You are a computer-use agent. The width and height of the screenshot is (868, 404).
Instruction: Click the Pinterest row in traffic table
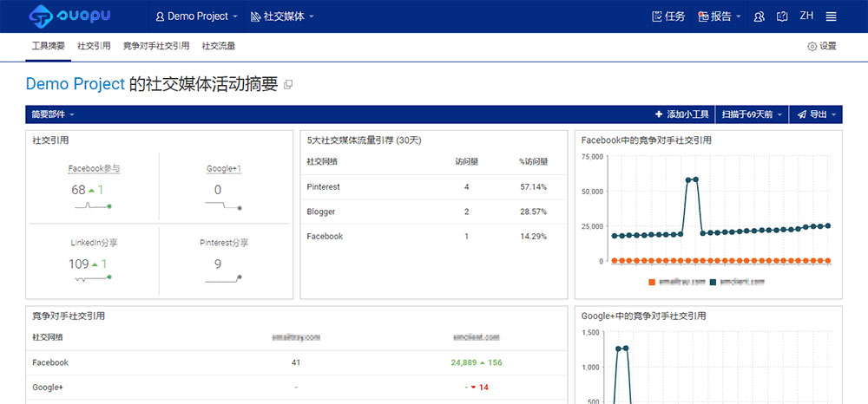point(323,187)
